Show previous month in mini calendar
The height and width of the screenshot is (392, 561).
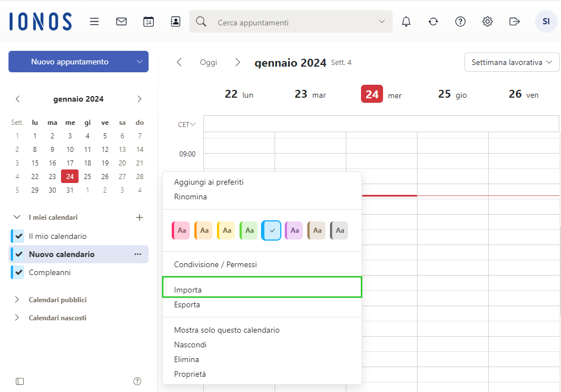[x=18, y=99]
